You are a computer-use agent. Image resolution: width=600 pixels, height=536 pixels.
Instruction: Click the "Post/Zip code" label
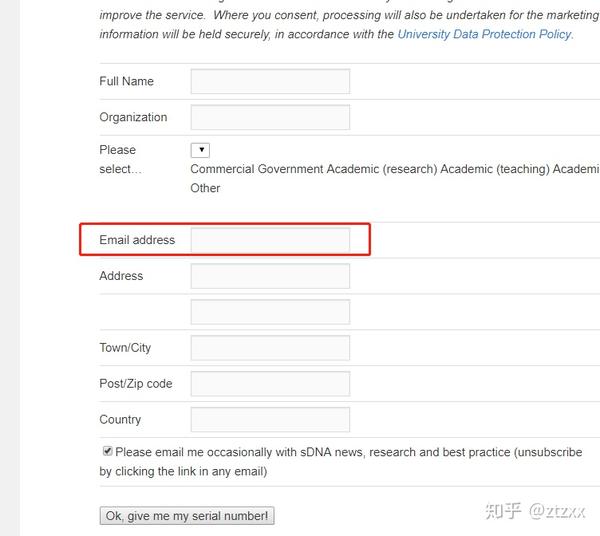pos(135,384)
